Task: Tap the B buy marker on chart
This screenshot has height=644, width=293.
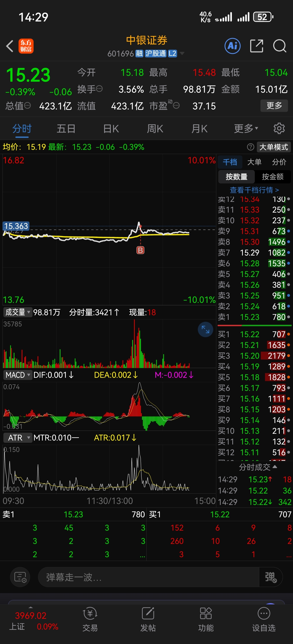Action: [x=140, y=250]
